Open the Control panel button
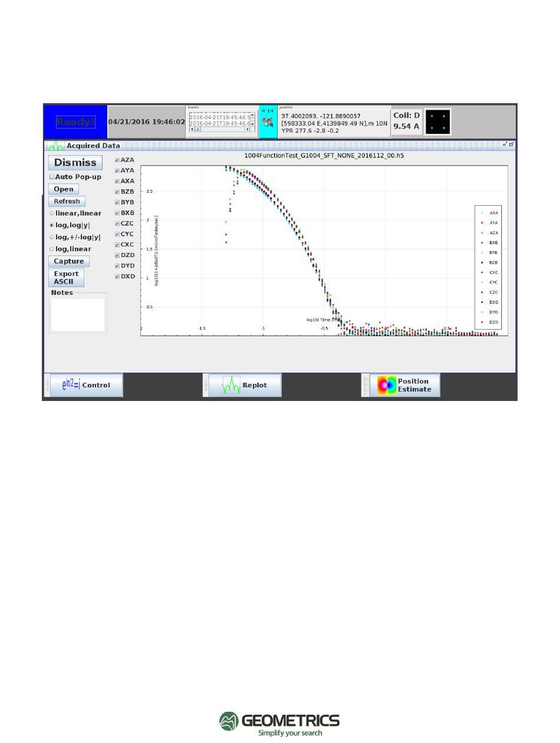The image size is (560, 743). click(87, 385)
